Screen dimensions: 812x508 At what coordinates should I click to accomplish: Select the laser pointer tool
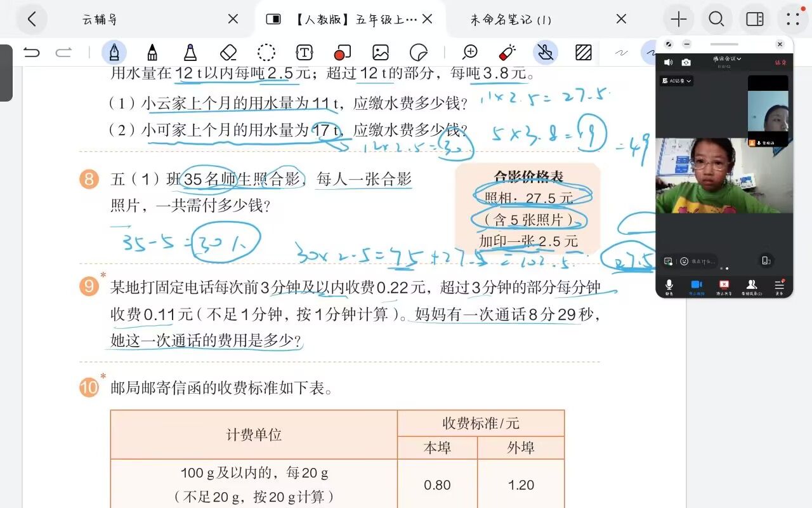click(507, 52)
